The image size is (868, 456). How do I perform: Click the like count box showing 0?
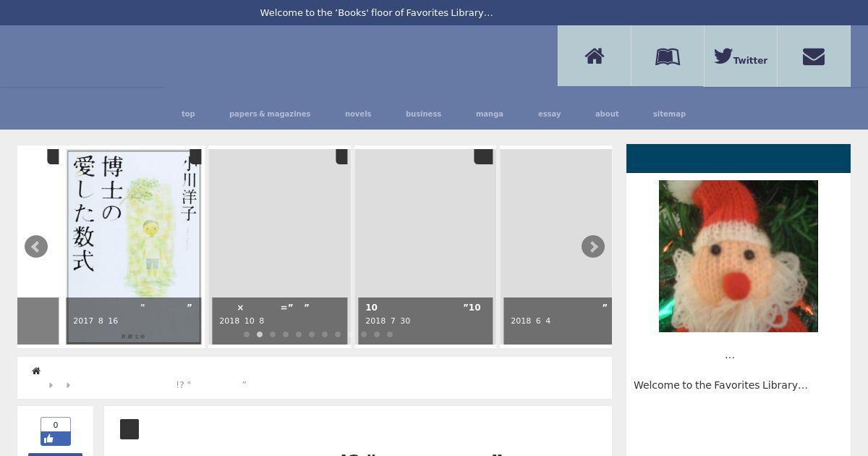pyautogui.click(x=56, y=425)
